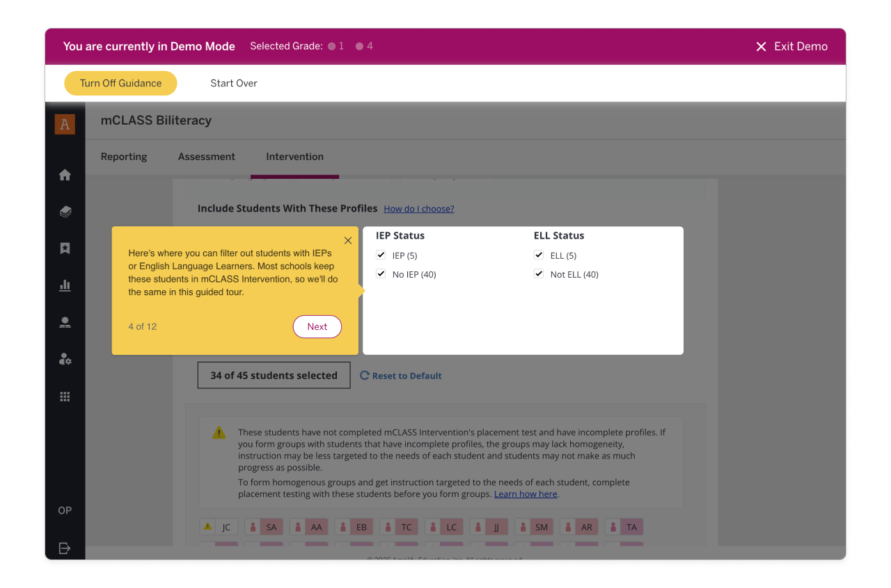Open the apps grid icon in the sidebar

point(65,397)
